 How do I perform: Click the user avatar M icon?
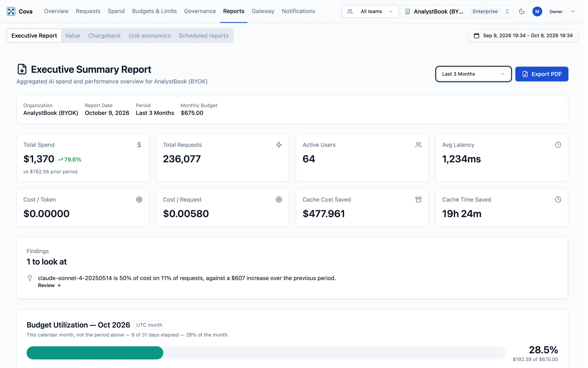[537, 11]
